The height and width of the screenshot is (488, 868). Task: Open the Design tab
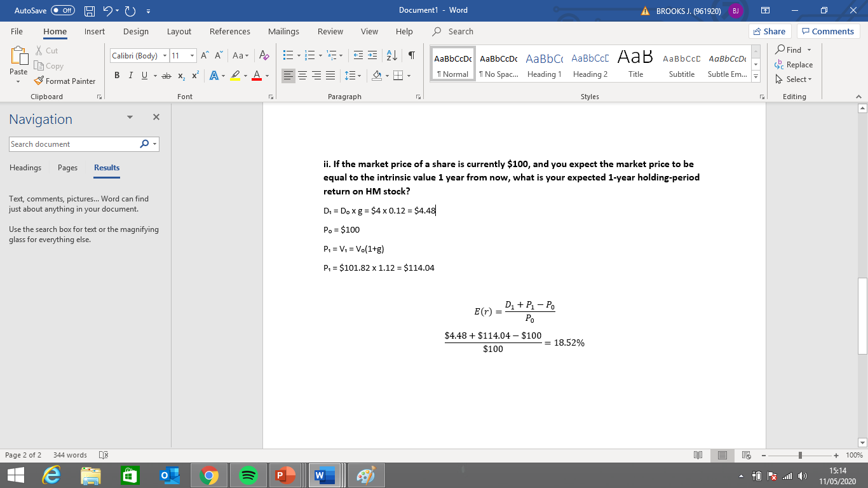click(136, 31)
